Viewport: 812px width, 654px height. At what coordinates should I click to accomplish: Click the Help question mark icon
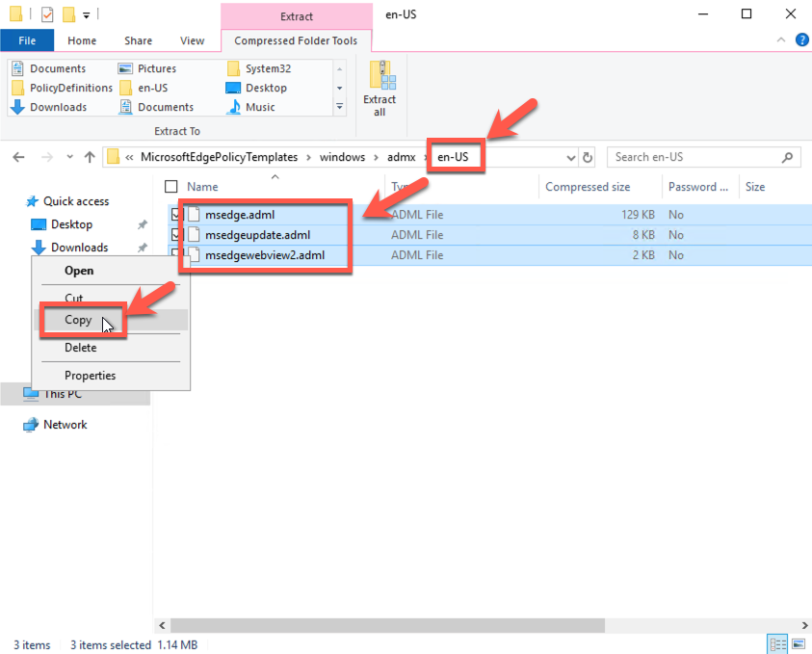click(799, 40)
